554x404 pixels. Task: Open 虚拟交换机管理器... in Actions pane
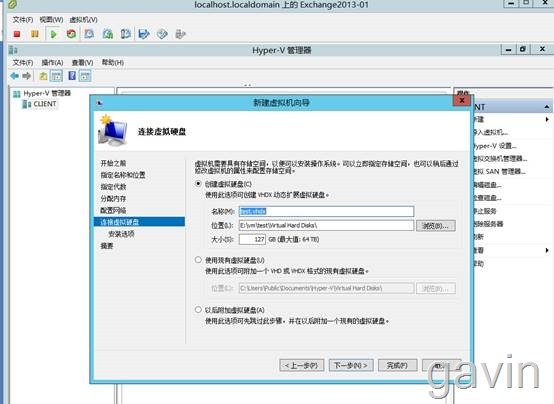500,159
